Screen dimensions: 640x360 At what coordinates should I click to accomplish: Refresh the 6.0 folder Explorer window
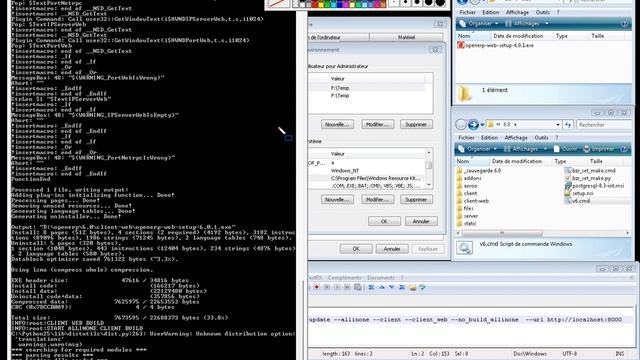pyautogui.click(x=568, y=124)
